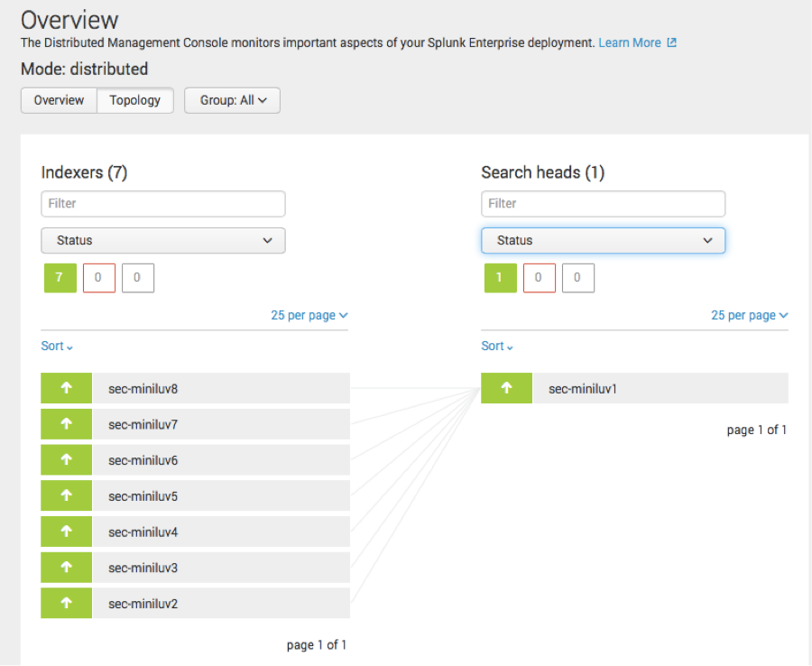Click the up-arrow status icon for sec-miniluv4
812x666 pixels.
click(x=66, y=531)
